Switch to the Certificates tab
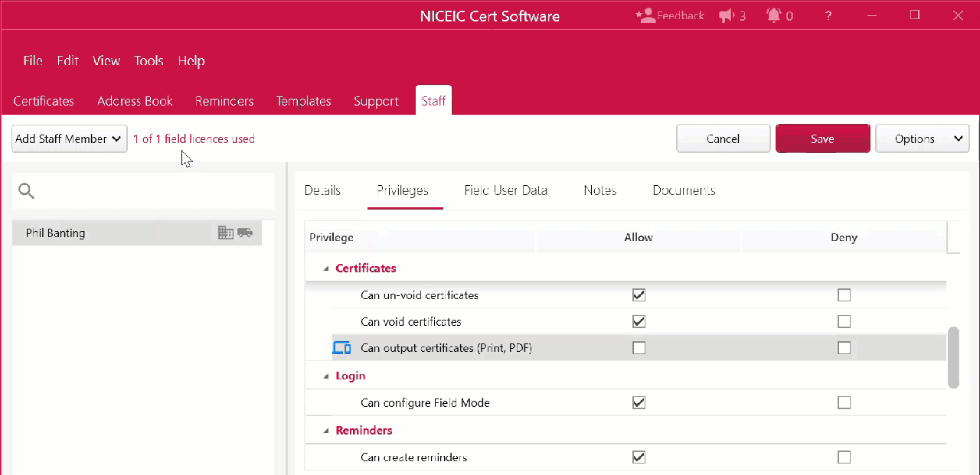The height and width of the screenshot is (475, 980). 44,101
